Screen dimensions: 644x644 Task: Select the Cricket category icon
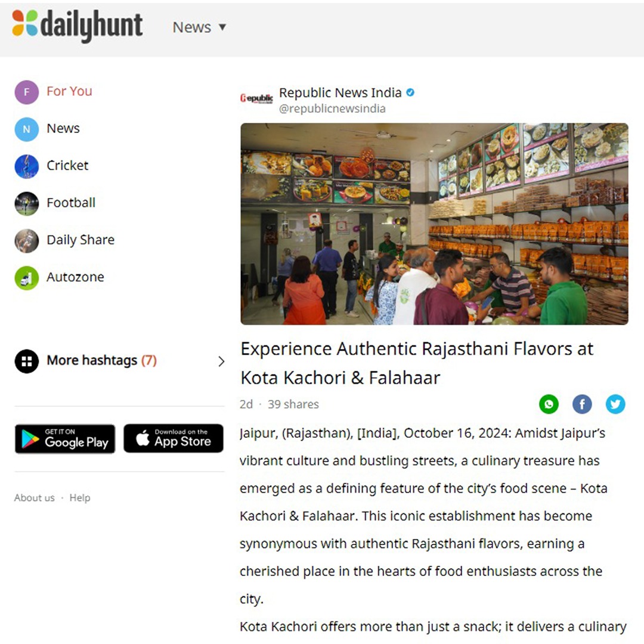(x=27, y=166)
